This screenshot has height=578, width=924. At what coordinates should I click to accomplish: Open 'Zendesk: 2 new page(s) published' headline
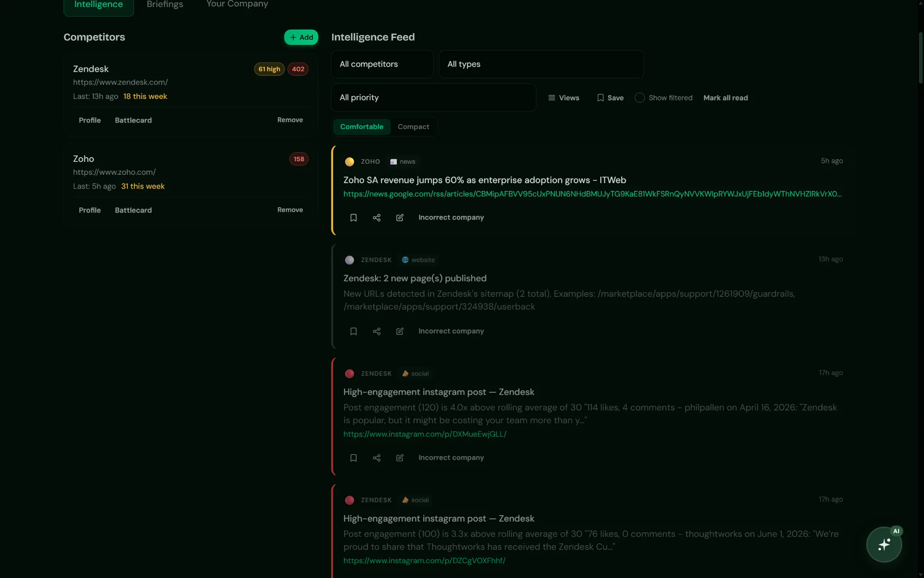[415, 278]
